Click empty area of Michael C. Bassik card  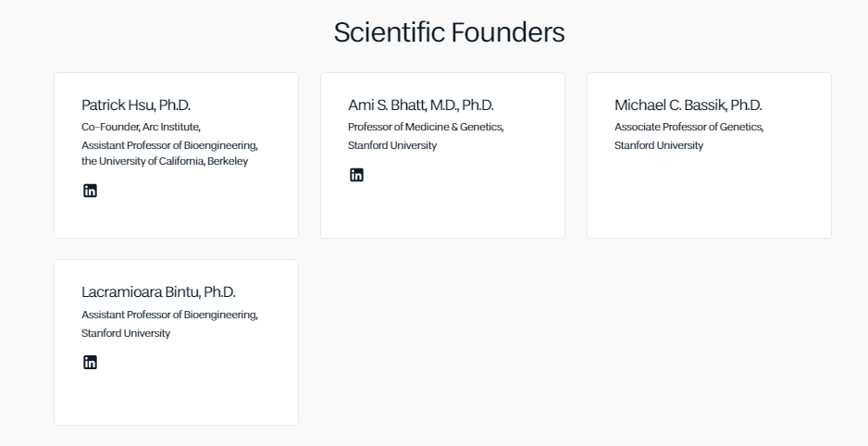(709, 199)
